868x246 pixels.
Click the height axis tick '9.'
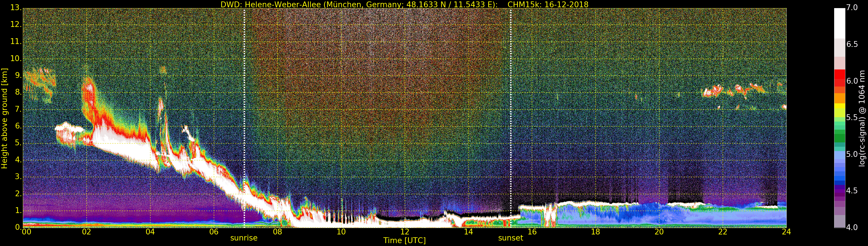point(18,76)
